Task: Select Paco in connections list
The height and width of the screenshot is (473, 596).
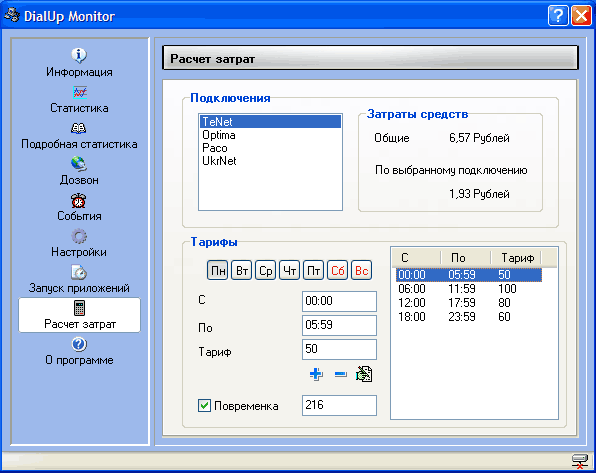Action: tap(270, 148)
